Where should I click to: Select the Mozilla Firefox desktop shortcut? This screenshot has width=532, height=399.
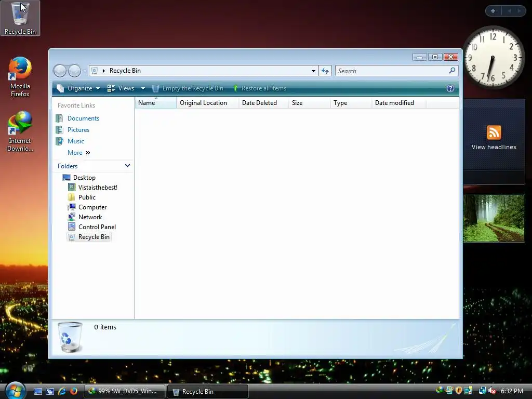(20, 77)
